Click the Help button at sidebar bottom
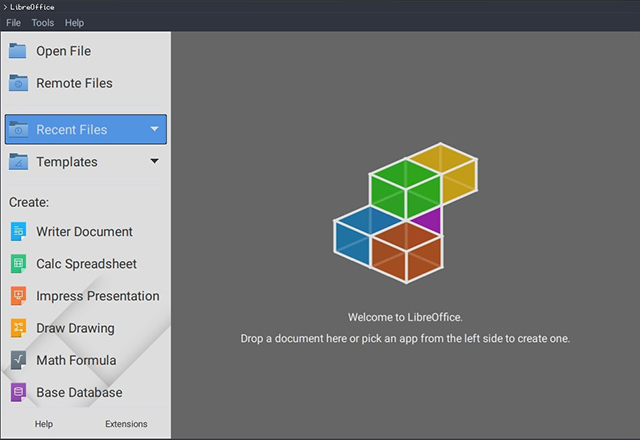 click(x=44, y=424)
